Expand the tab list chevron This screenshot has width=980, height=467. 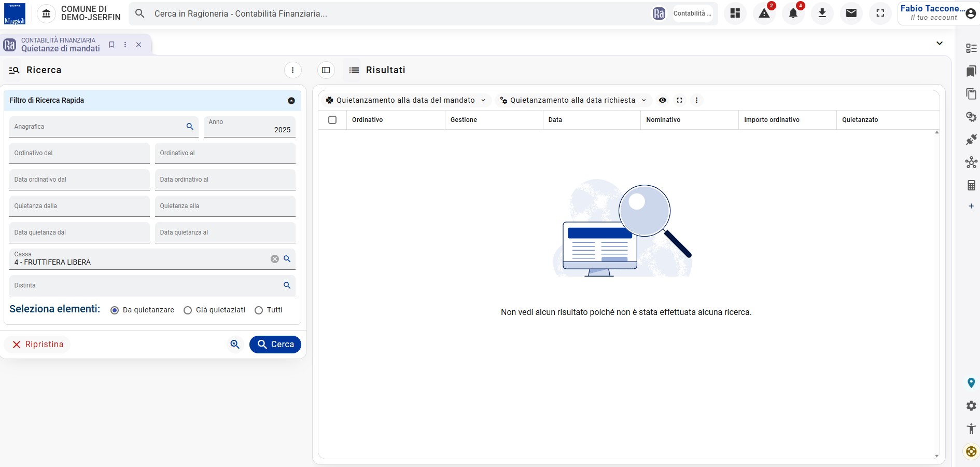(x=940, y=43)
